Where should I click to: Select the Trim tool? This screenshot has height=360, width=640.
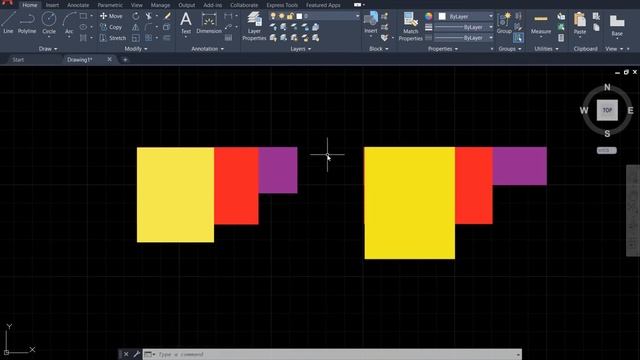coord(149,16)
